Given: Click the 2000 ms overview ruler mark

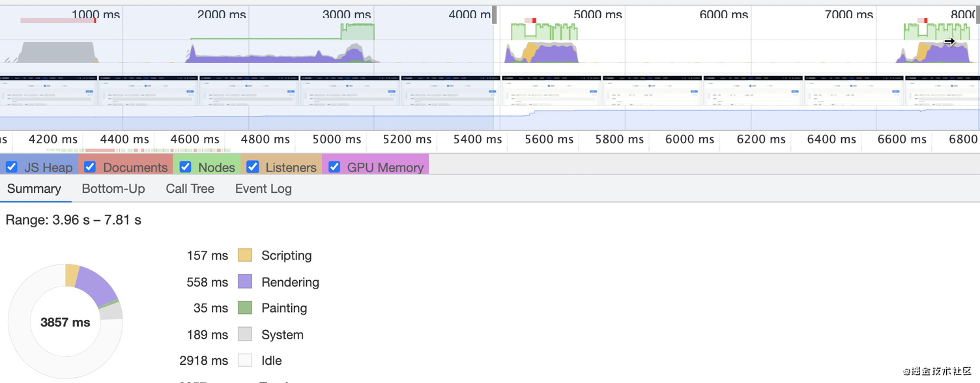Looking at the screenshot, I should click(x=222, y=14).
